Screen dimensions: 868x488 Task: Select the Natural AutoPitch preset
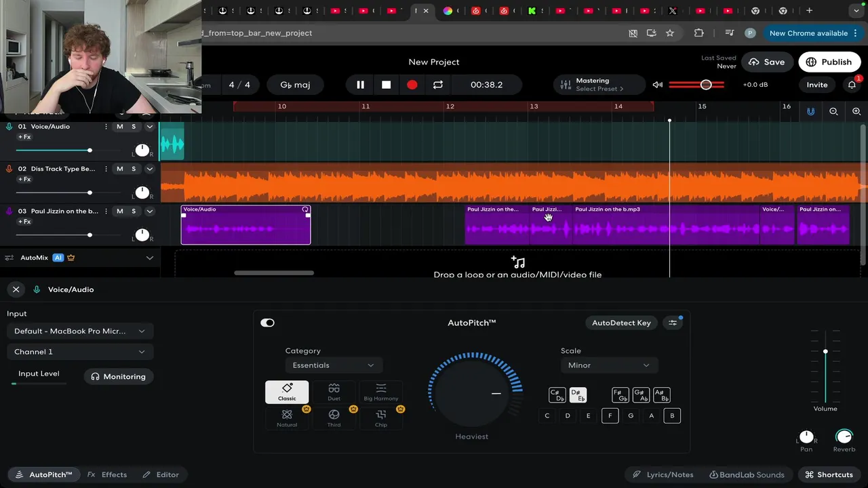pyautogui.click(x=287, y=418)
